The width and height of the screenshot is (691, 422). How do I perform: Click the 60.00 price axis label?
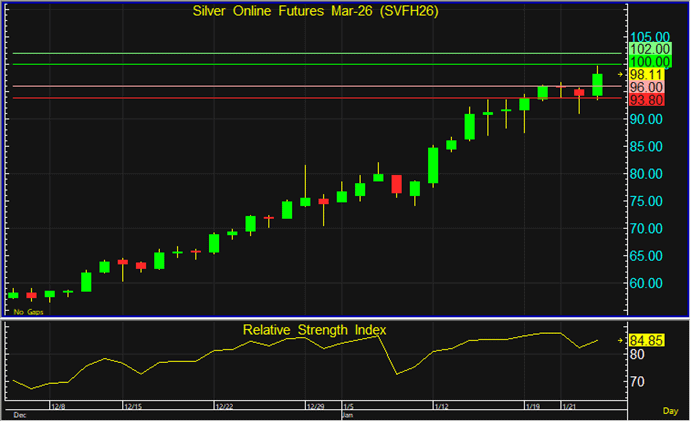pos(649,283)
